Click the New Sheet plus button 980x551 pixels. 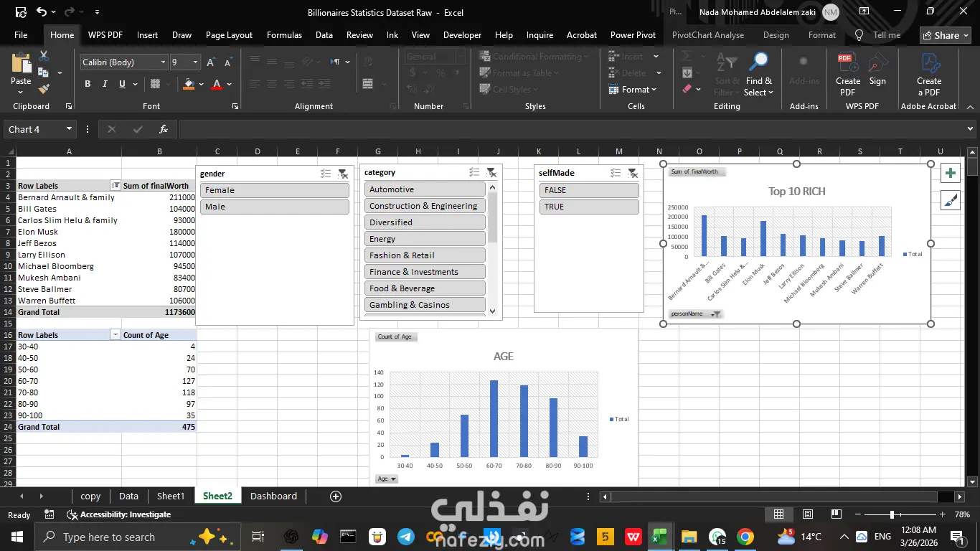(335, 496)
